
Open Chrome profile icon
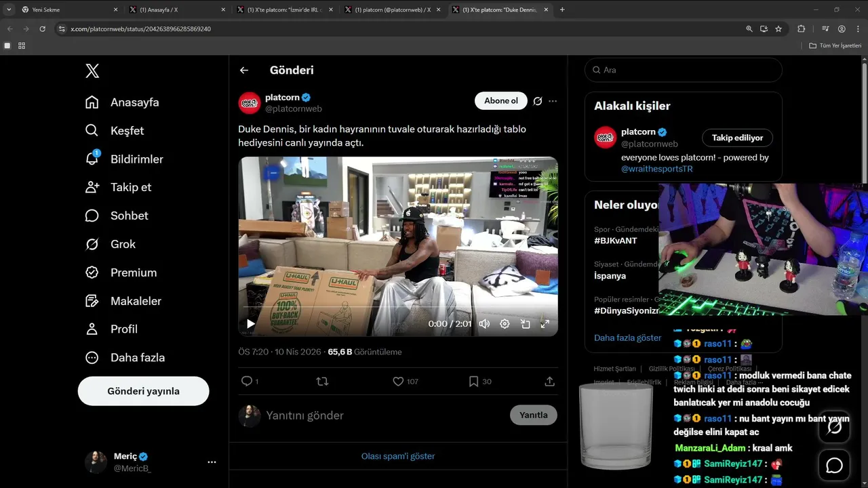point(842,29)
